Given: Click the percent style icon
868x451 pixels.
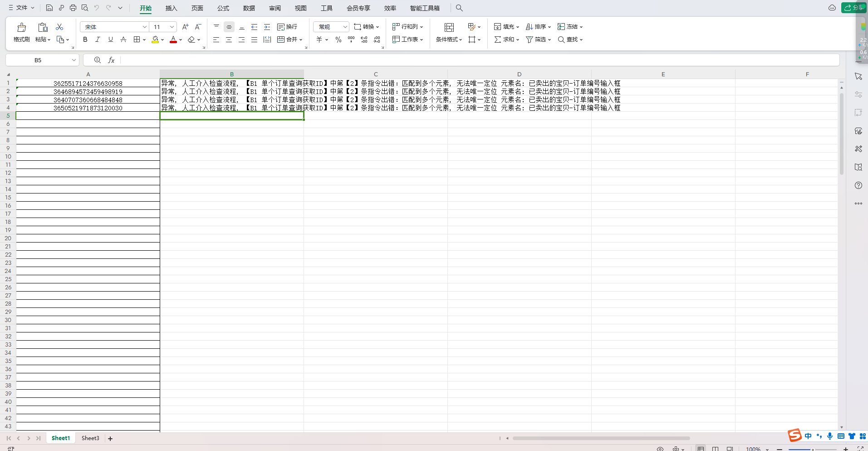Looking at the screenshot, I should (338, 40).
